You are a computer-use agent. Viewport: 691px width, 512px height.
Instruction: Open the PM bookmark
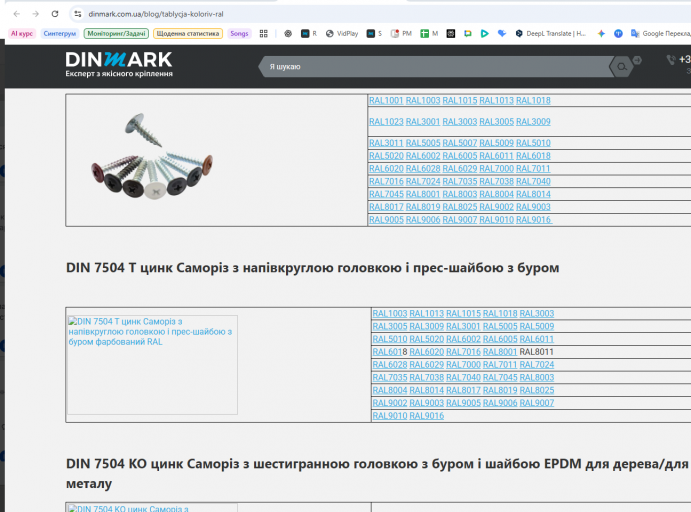coord(401,33)
